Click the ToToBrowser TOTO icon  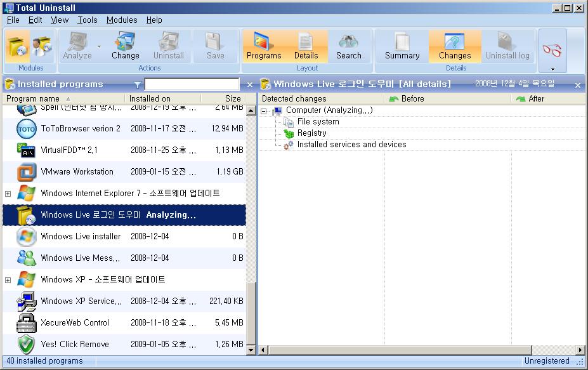point(27,129)
